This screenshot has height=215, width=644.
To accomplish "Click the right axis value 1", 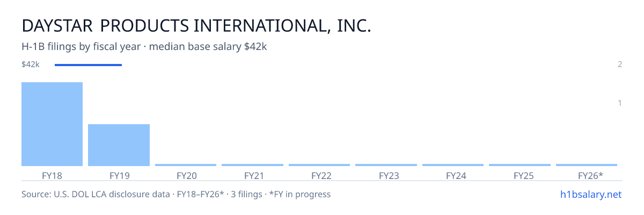I will [620, 103].
